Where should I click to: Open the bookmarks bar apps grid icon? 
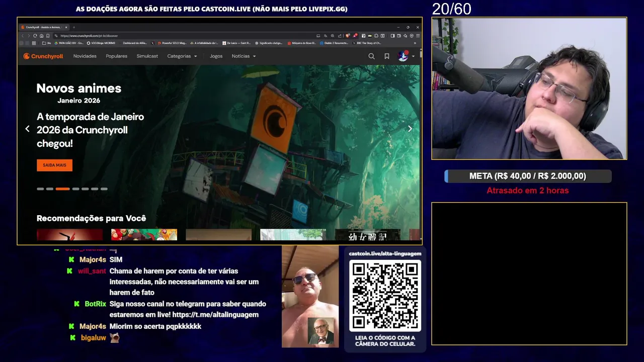click(x=34, y=43)
